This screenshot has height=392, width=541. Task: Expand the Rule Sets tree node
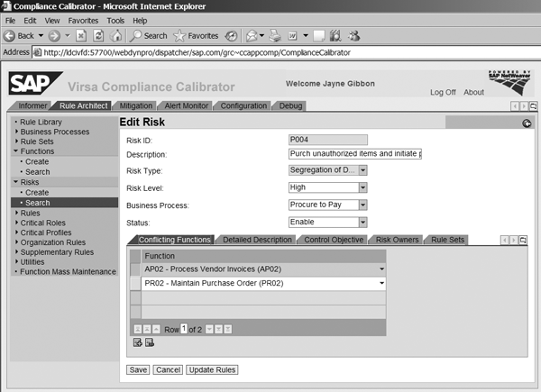[16, 141]
